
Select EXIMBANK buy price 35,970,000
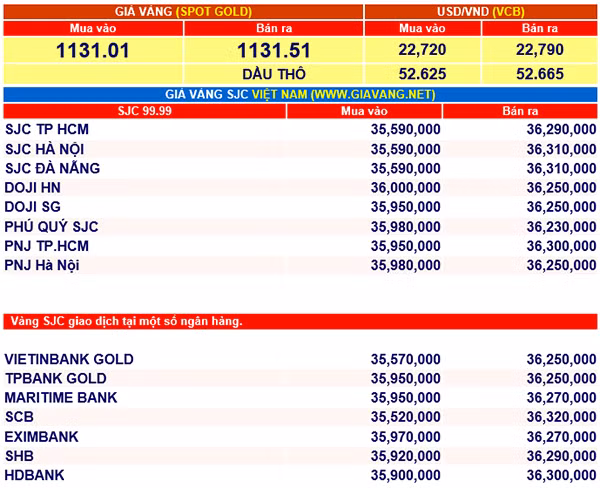(406, 437)
